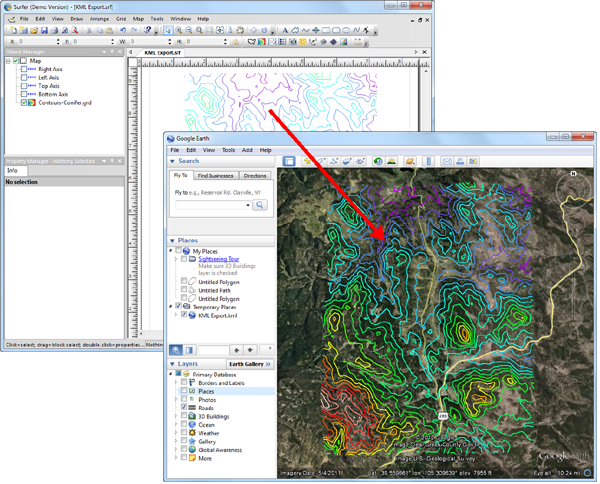Select the Polyline draw tool in Surfer

click(305, 30)
